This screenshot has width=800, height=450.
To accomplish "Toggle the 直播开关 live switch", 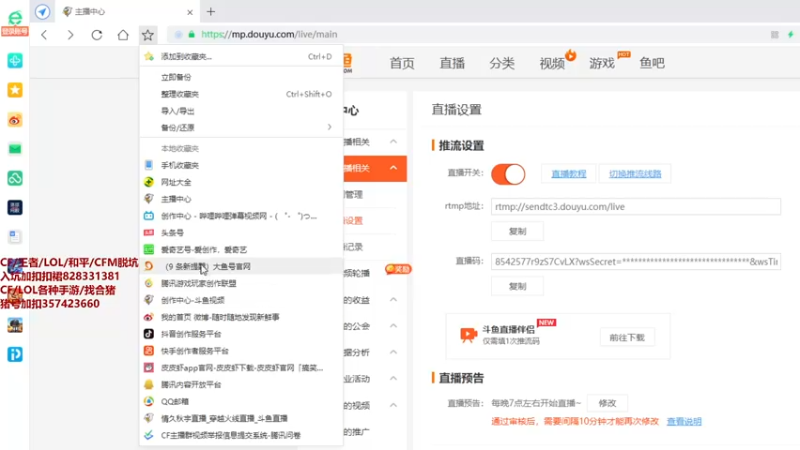I will (x=508, y=174).
